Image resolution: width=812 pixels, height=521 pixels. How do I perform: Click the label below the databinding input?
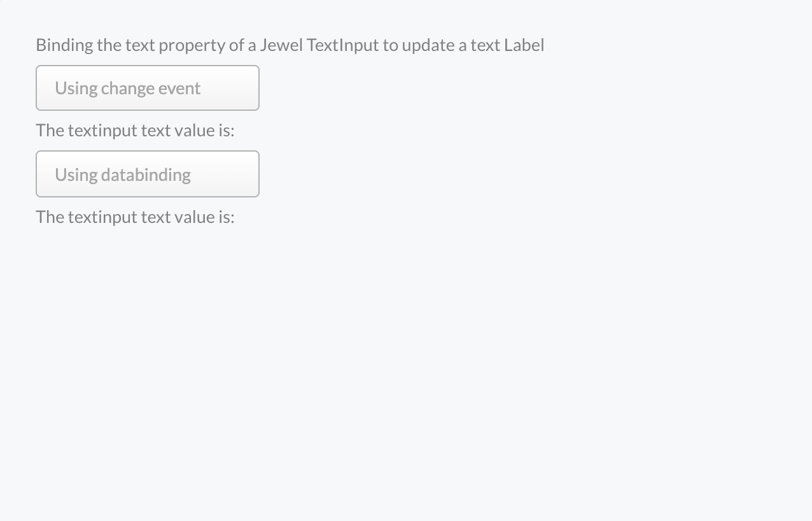click(x=135, y=217)
